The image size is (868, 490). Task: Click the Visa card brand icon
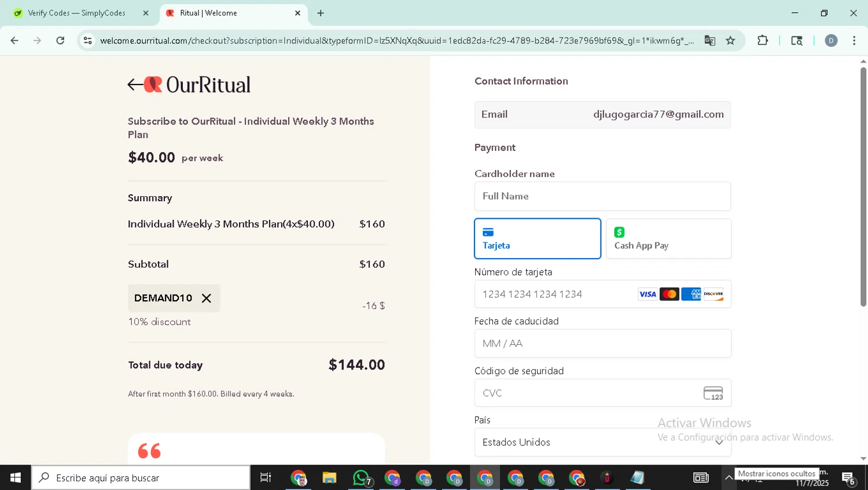click(x=648, y=294)
